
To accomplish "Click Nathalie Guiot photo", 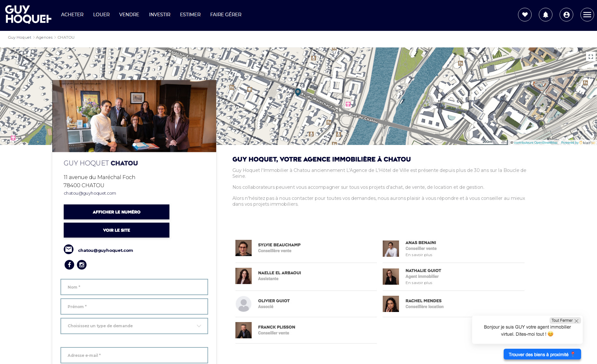I will (x=391, y=277).
